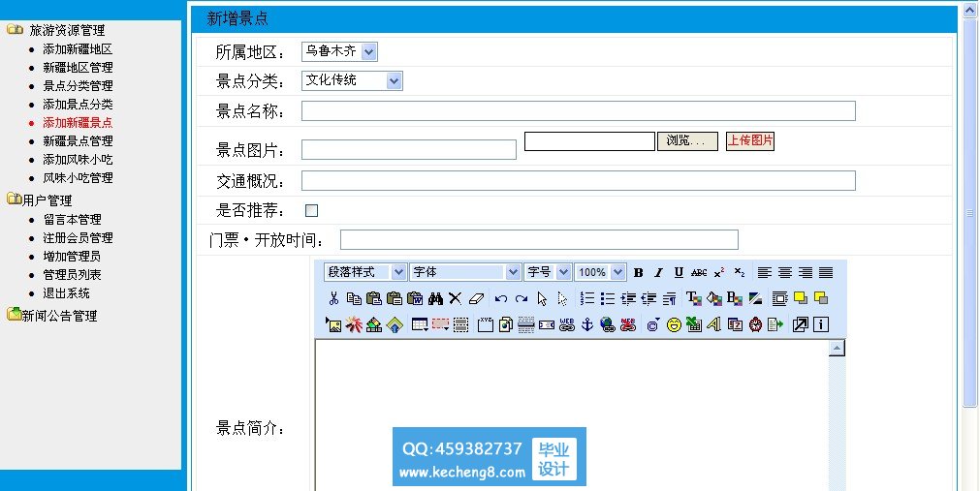Go to 添加风味小吃 page

pyautogui.click(x=78, y=159)
